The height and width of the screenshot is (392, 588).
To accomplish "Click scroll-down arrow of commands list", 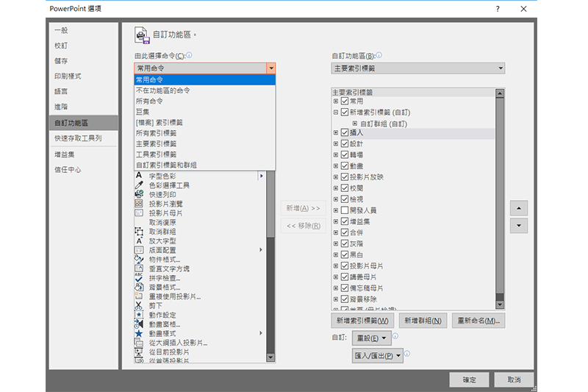I will [x=270, y=357].
